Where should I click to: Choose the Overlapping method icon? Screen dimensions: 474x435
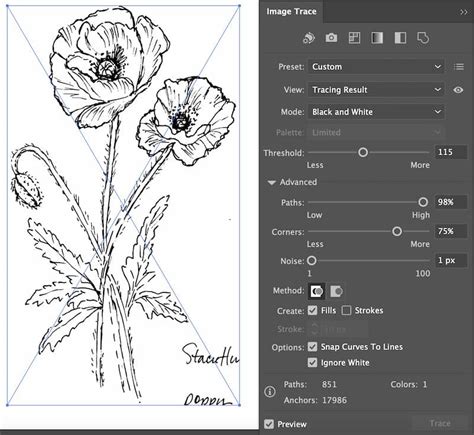(x=337, y=291)
